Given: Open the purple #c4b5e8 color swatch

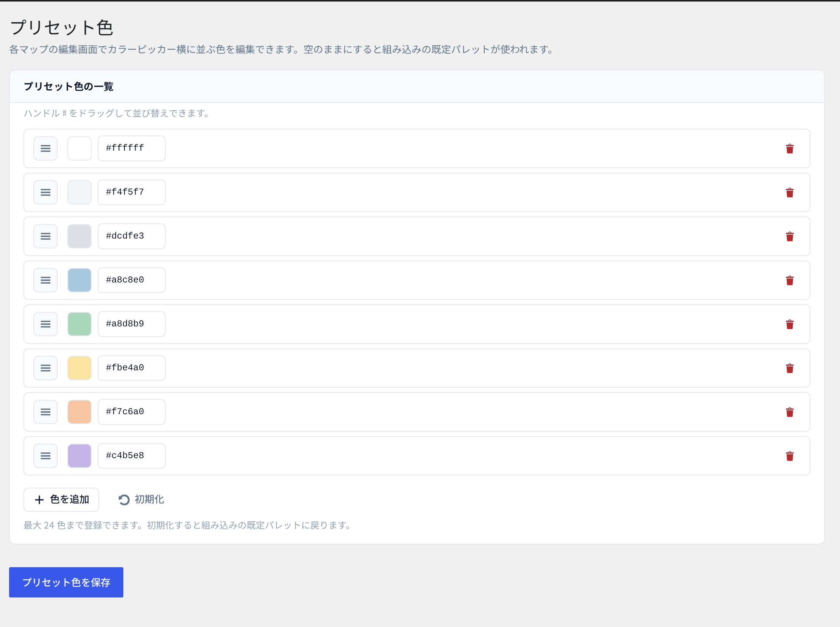Looking at the screenshot, I should [79, 456].
